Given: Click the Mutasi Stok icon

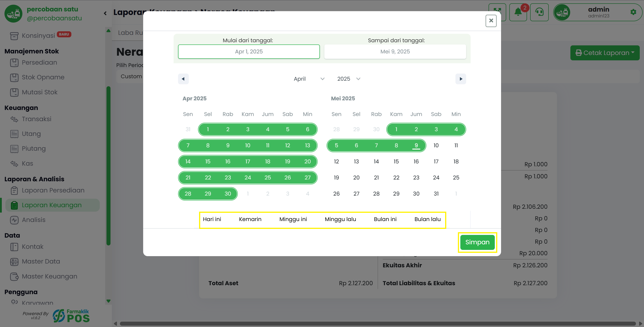Looking at the screenshot, I should pos(14,92).
